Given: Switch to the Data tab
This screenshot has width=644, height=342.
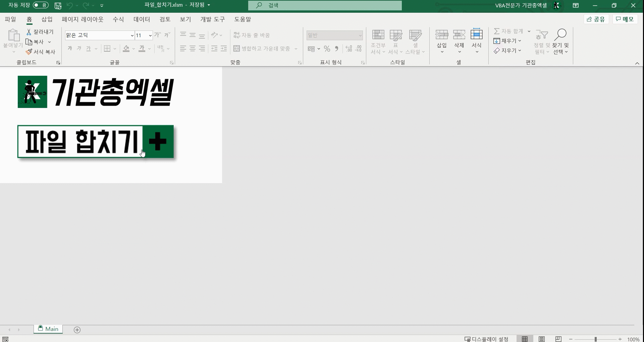Looking at the screenshot, I should (x=142, y=19).
